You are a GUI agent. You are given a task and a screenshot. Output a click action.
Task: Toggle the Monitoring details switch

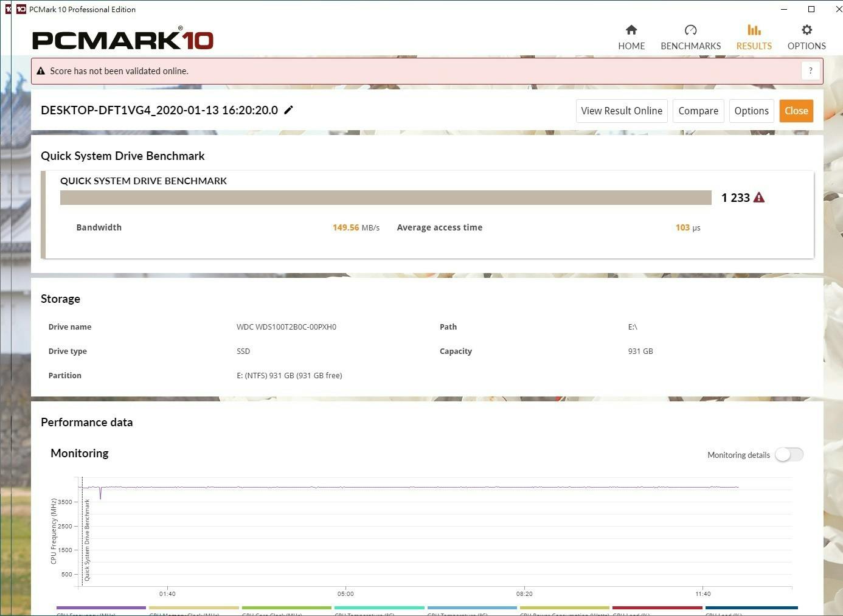coord(789,454)
